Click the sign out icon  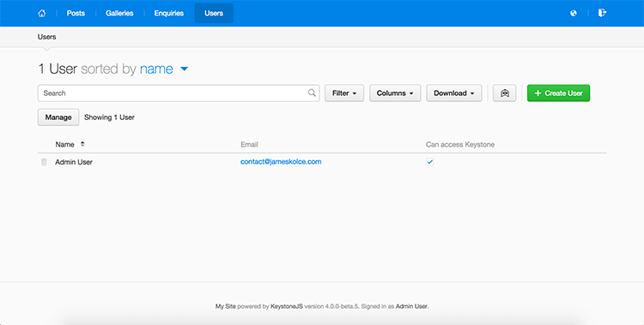[602, 13]
